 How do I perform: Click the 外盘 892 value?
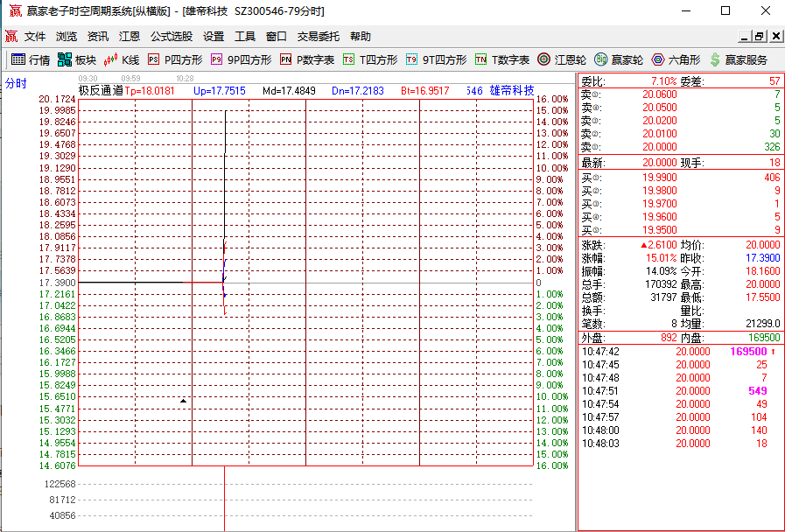pos(669,338)
